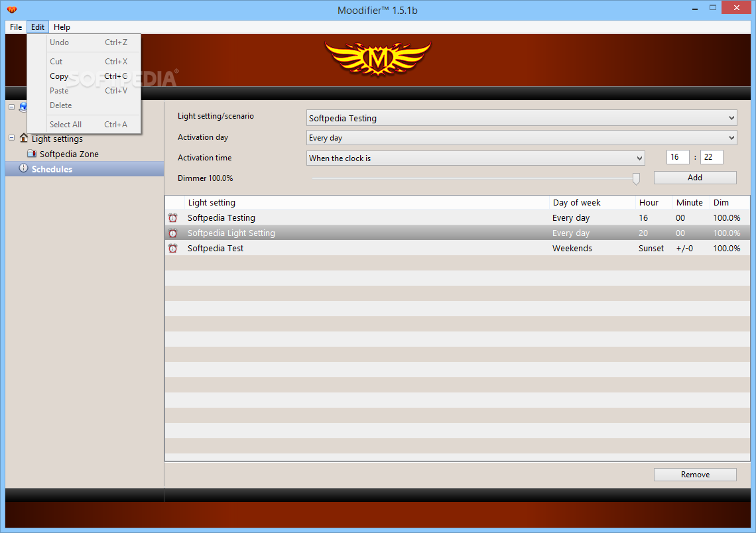Open the File menu

coord(16,27)
